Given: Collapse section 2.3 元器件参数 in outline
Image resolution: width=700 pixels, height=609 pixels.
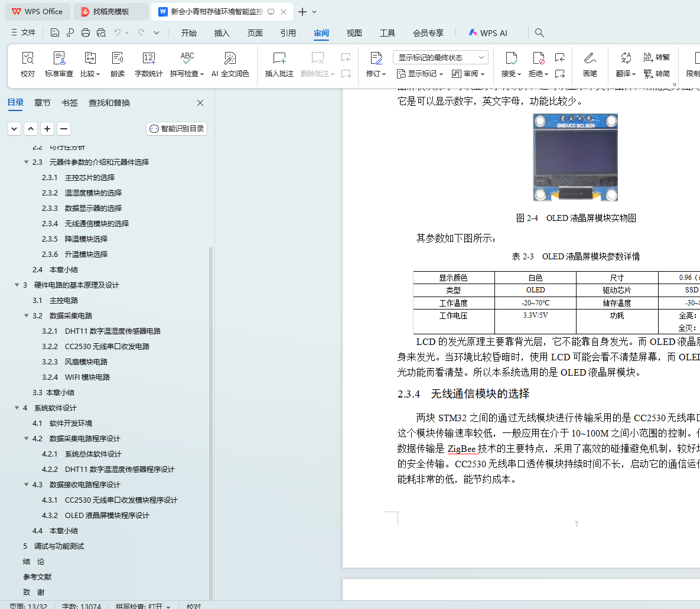Looking at the screenshot, I should pos(27,162).
